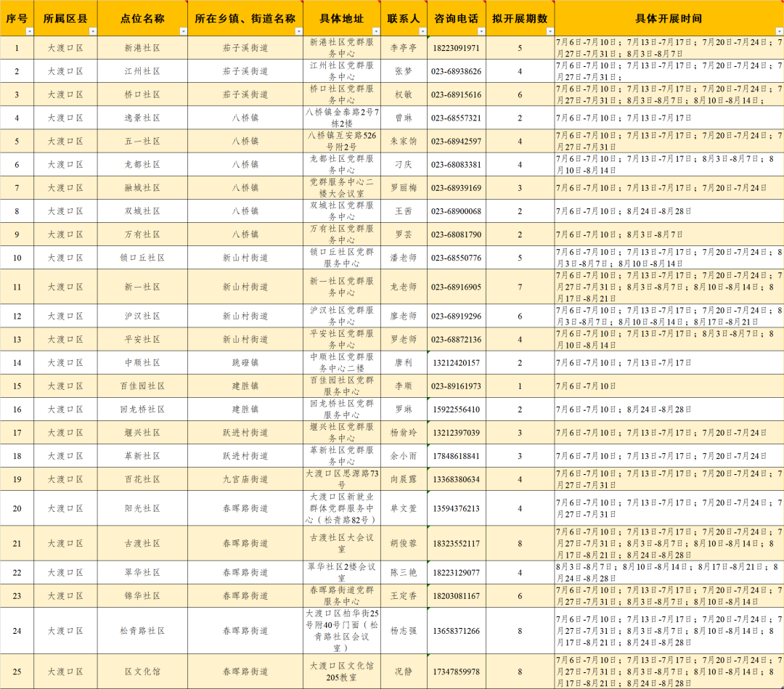Screen dimensions: 784x689
Task: Click phone number 023-68083381
Action: 456,165
